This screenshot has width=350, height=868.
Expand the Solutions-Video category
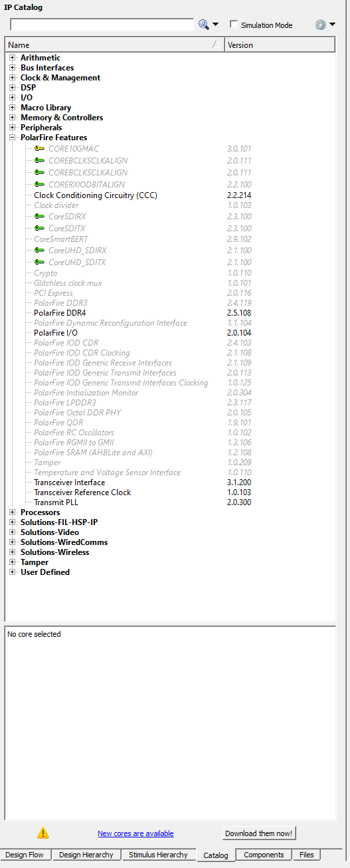point(12,532)
